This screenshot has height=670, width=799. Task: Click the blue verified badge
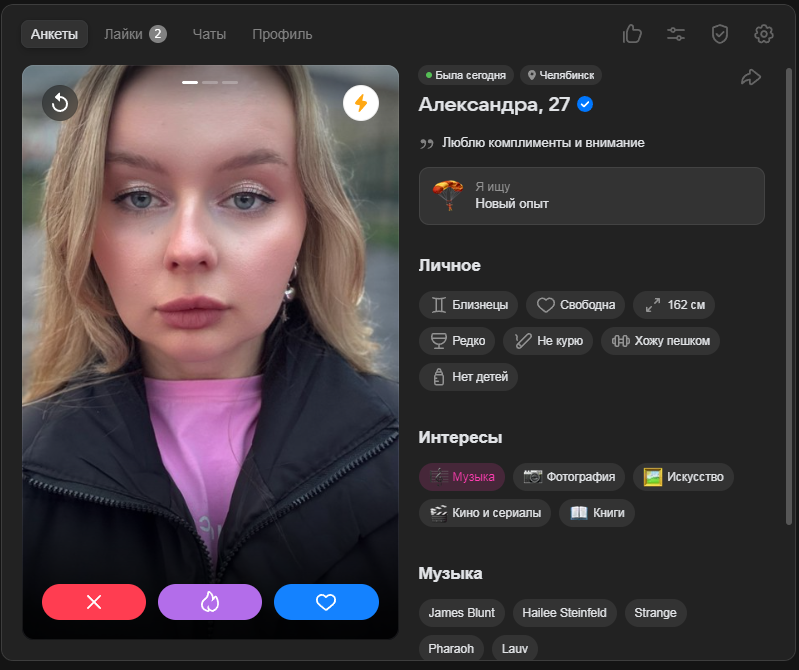pyautogui.click(x=585, y=104)
